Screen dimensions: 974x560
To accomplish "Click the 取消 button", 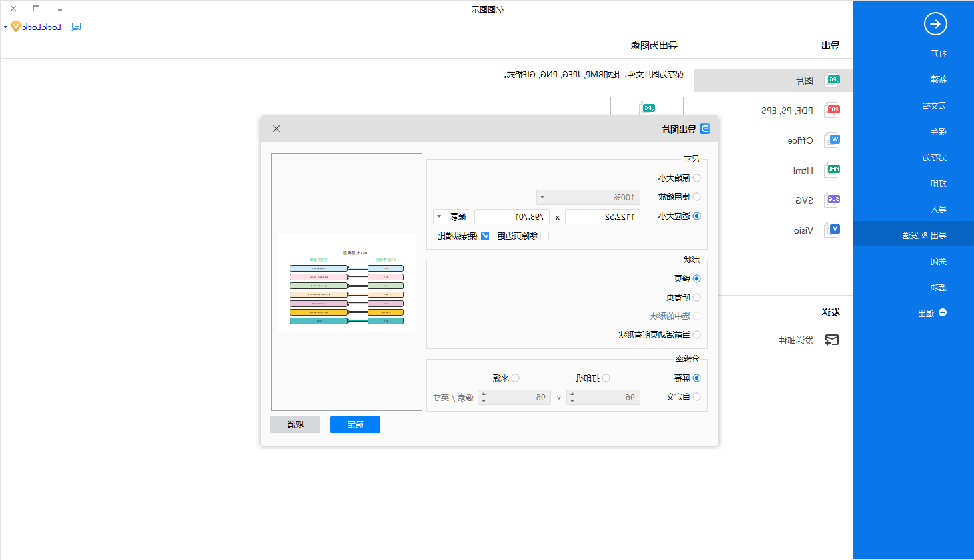I will 295,425.
